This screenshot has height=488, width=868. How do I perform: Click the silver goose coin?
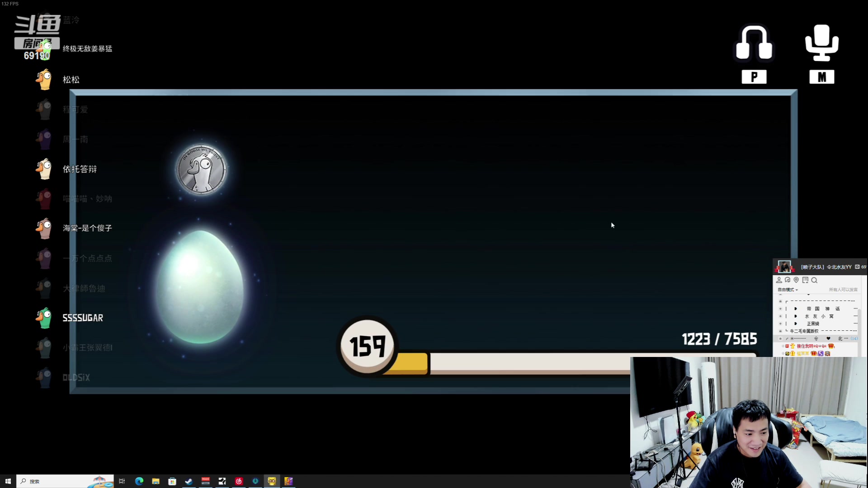[201, 169]
